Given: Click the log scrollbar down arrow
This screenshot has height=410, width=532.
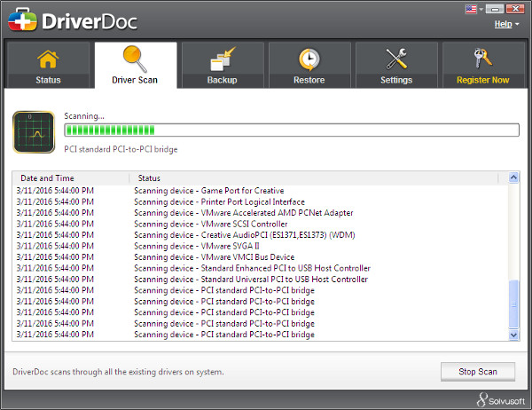Looking at the screenshot, I should [512, 335].
